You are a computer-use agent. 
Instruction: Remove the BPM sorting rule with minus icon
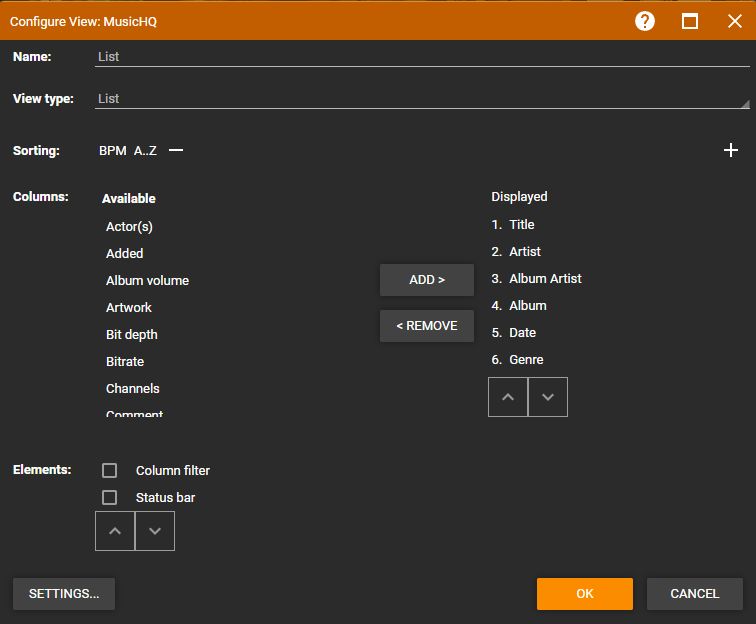coord(176,150)
